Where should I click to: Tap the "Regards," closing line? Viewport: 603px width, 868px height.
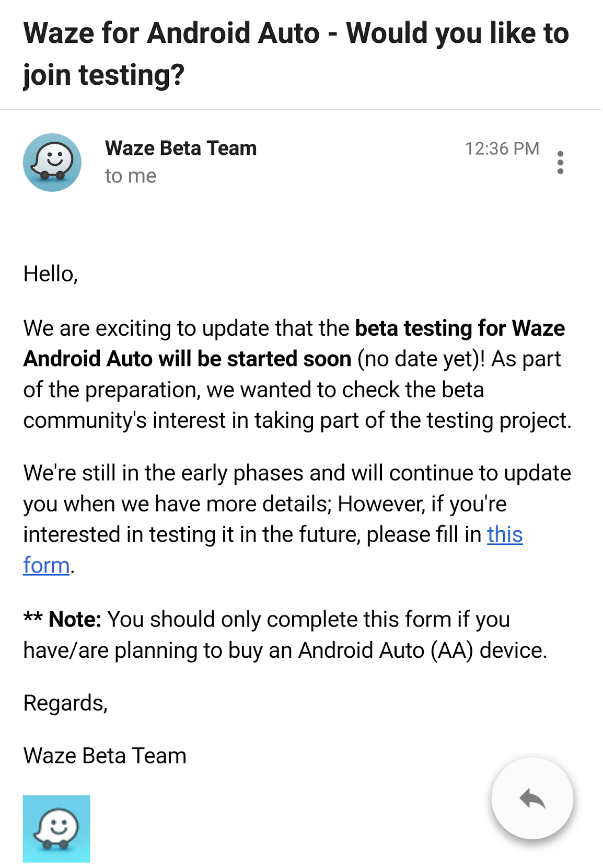65,703
